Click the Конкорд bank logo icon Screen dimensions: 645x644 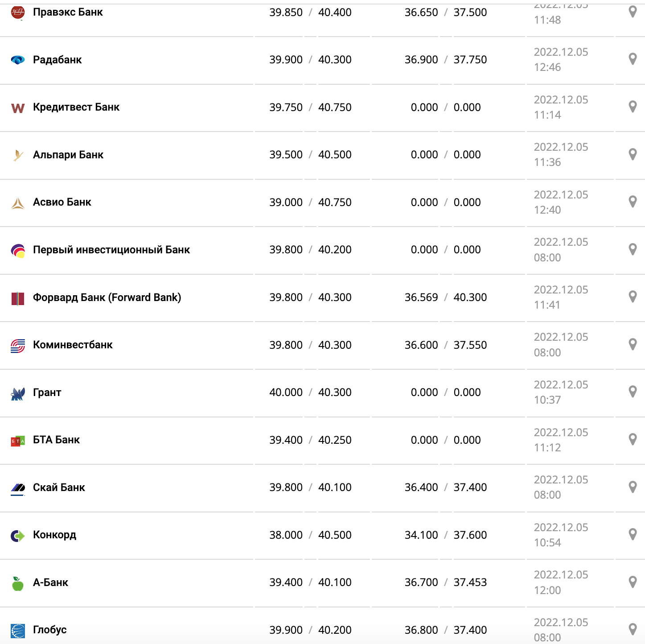pos(18,535)
